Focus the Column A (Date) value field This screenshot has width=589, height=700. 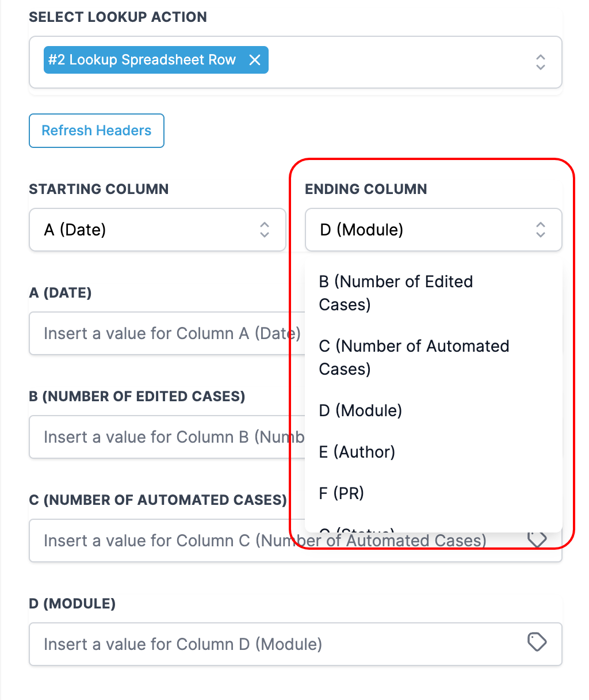[161, 333]
